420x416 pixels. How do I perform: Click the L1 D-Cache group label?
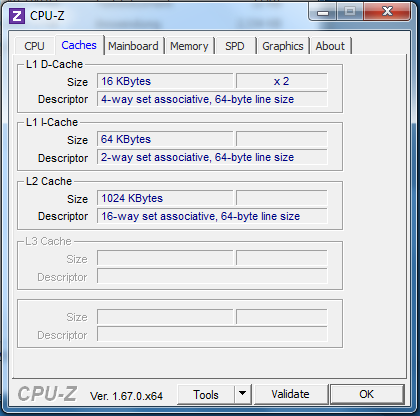[x=54, y=64]
